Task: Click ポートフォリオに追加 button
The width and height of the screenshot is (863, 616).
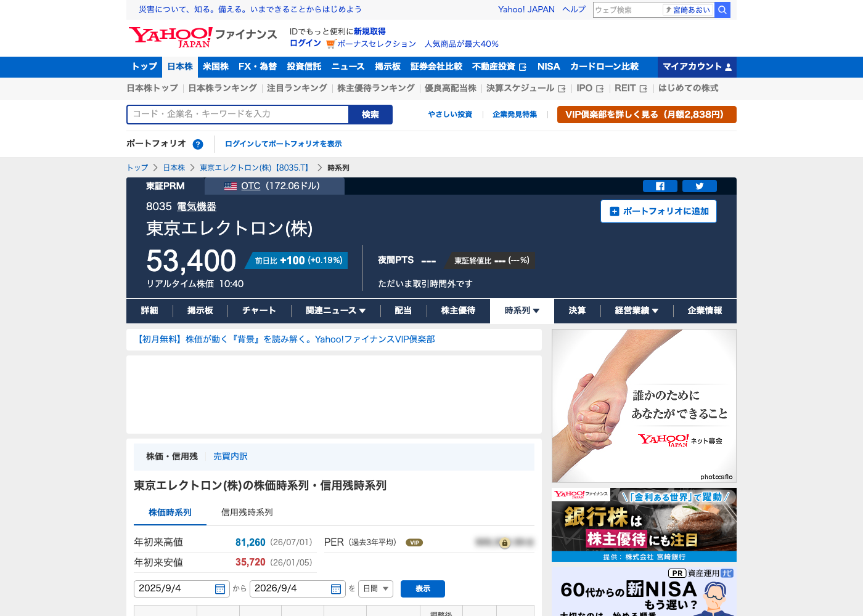Action: tap(658, 211)
